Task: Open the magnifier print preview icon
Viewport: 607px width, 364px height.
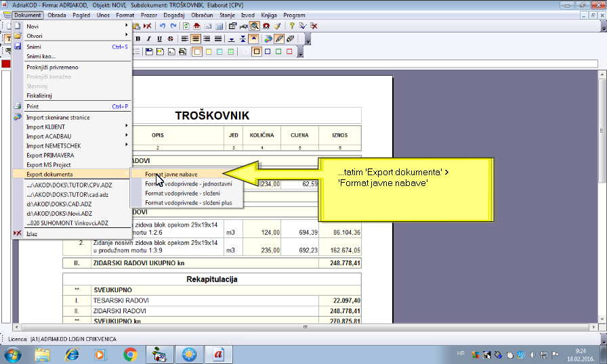Action: click(x=254, y=26)
